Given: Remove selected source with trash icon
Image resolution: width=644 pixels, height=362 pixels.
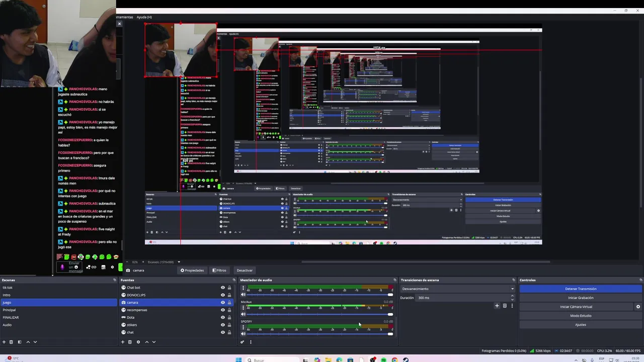Looking at the screenshot, I should (x=130, y=342).
